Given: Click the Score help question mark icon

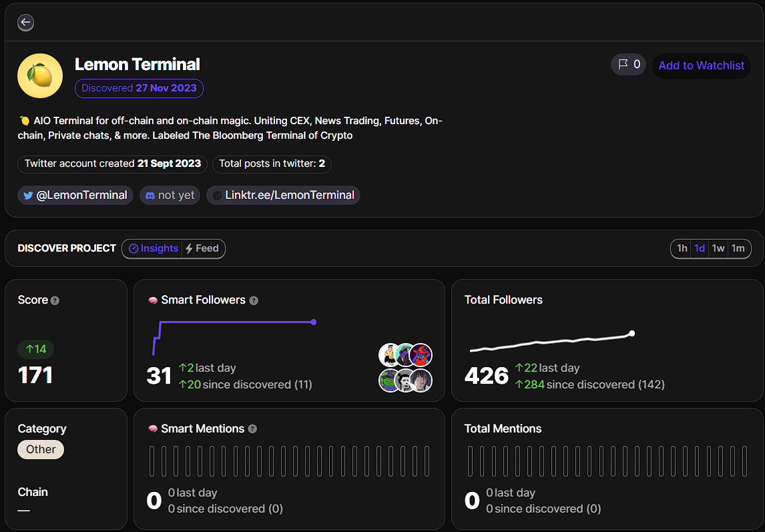Looking at the screenshot, I should click(x=55, y=300).
